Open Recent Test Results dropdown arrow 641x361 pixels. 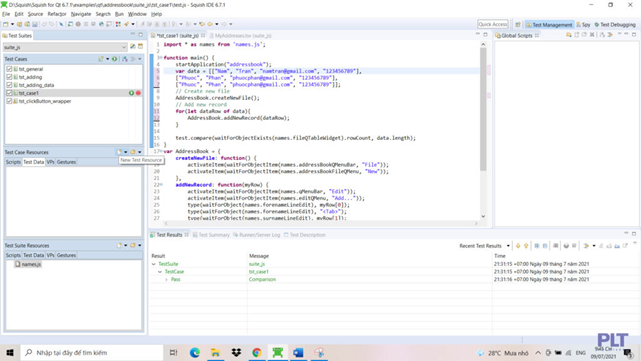[508, 246]
